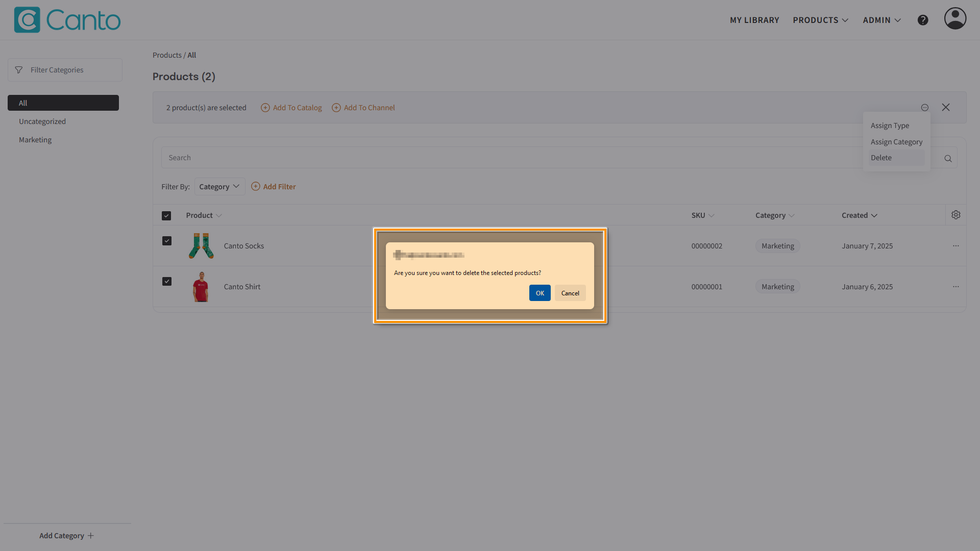The image size is (980, 551).
Task: Click the Products breadcrumb link
Action: 167,55
